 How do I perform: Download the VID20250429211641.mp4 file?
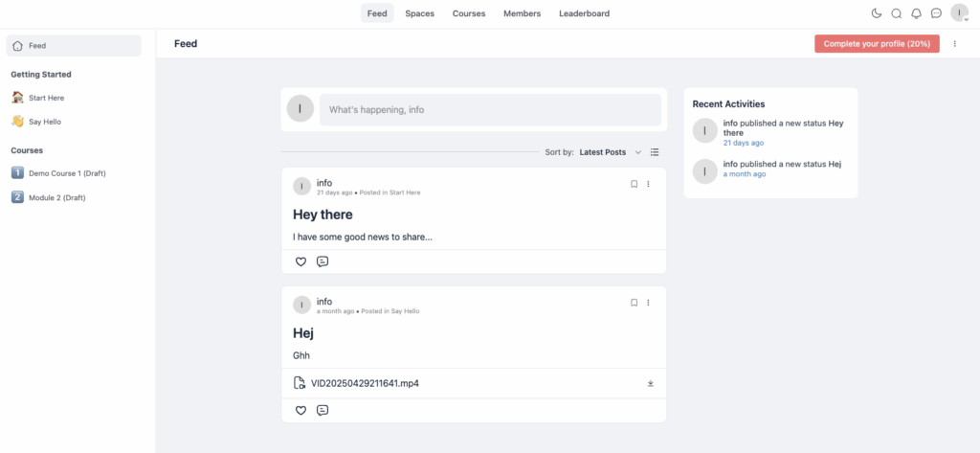pos(651,383)
